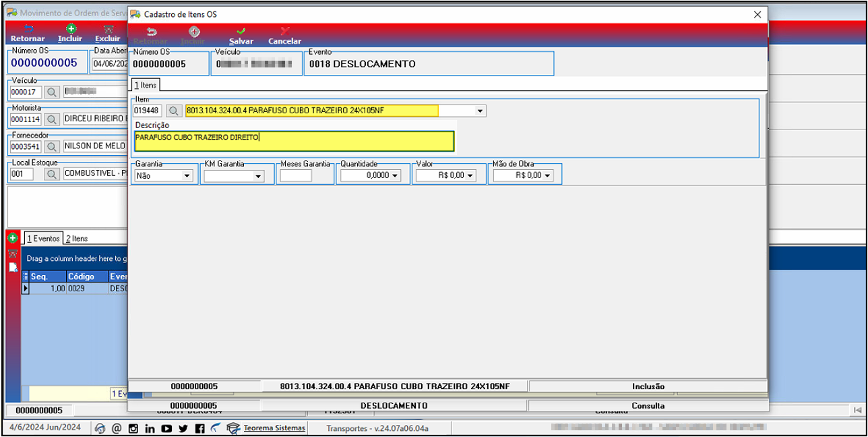Open the support headset icon in the status bar

click(x=100, y=428)
